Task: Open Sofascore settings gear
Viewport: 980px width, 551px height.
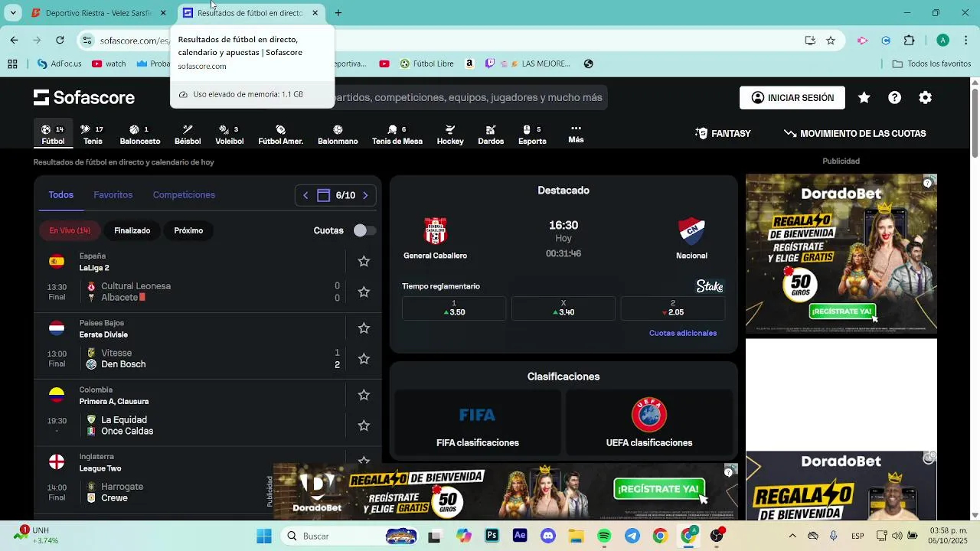Action: tap(925, 97)
